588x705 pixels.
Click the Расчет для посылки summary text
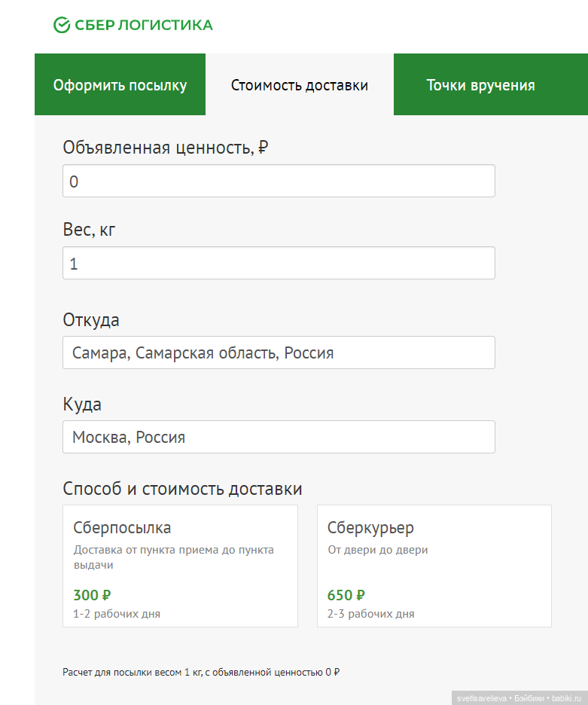(201, 672)
